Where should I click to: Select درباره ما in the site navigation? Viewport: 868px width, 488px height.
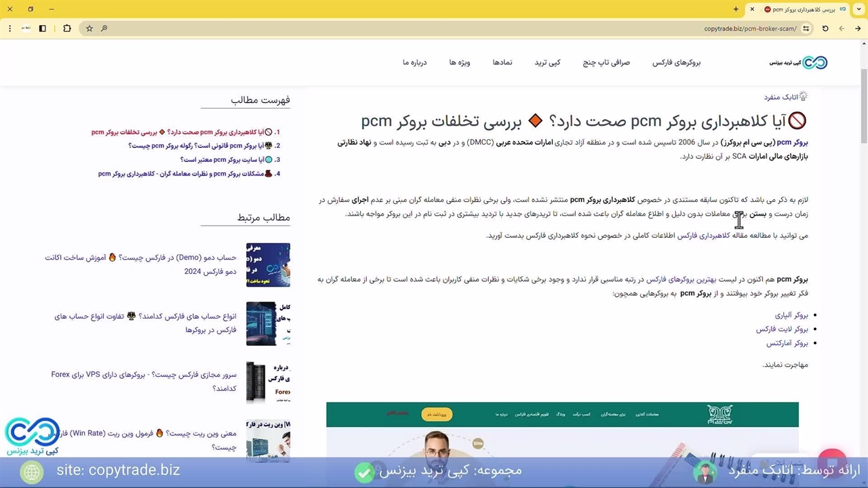(x=414, y=62)
